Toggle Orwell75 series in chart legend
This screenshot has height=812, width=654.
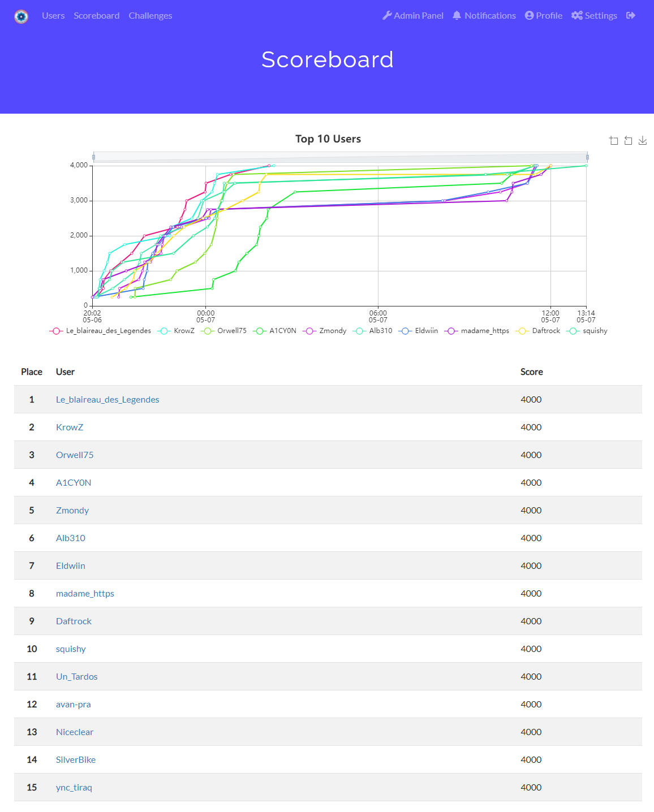point(223,331)
